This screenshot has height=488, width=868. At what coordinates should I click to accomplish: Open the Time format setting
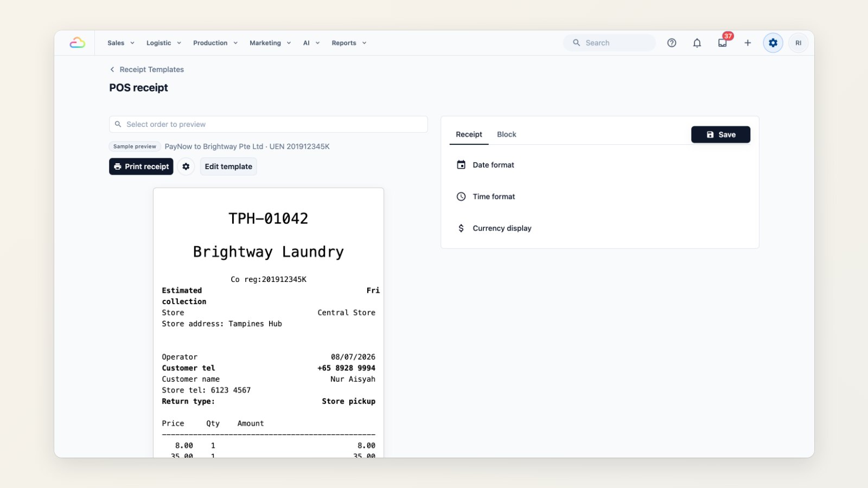(600, 197)
